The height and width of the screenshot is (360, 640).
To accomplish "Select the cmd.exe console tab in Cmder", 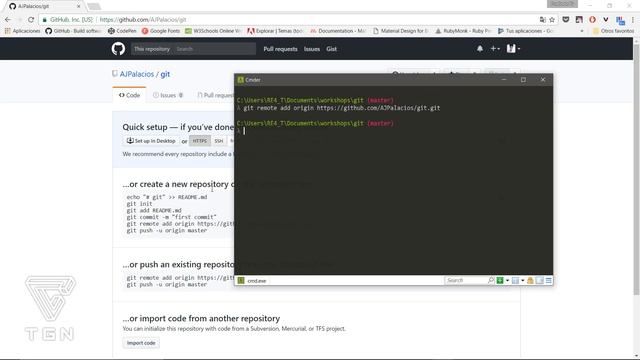I will [x=252, y=281].
